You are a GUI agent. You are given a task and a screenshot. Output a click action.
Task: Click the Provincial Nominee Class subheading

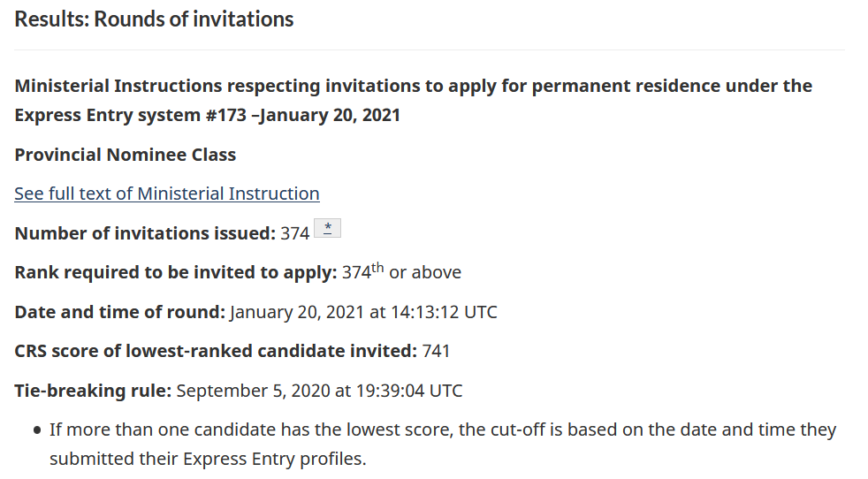pyautogui.click(x=126, y=155)
